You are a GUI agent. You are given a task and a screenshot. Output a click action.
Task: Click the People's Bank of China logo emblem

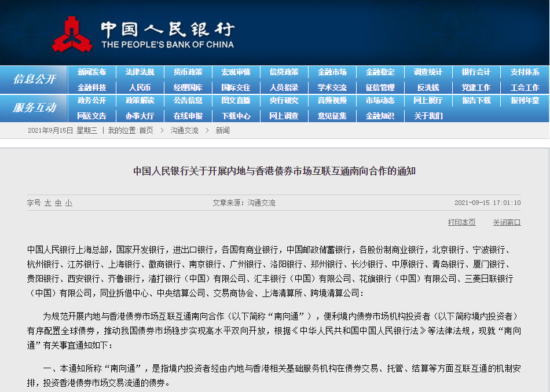click(x=72, y=34)
